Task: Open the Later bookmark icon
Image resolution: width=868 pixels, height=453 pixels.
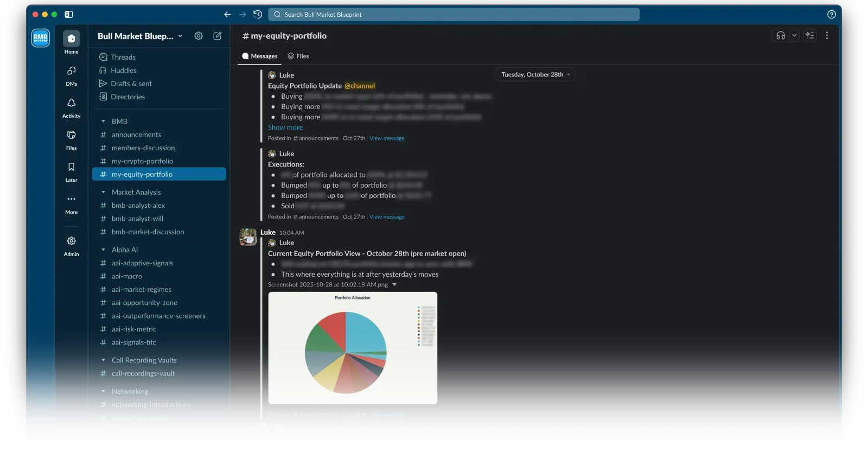Action: [71, 167]
